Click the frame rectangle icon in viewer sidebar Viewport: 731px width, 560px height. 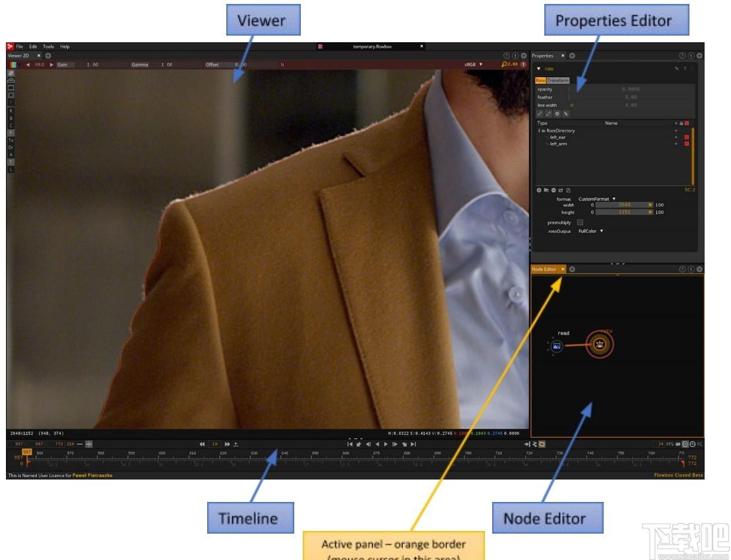tap(11, 88)
